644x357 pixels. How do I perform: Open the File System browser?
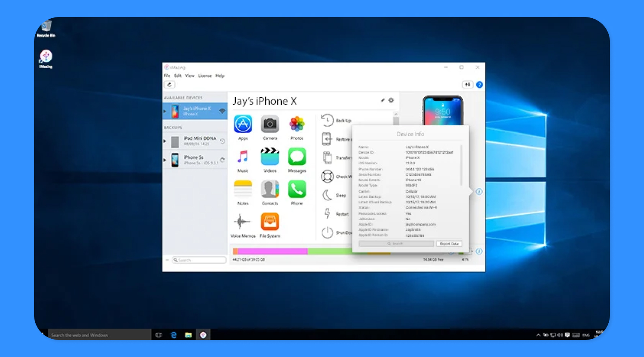[270, 222]
